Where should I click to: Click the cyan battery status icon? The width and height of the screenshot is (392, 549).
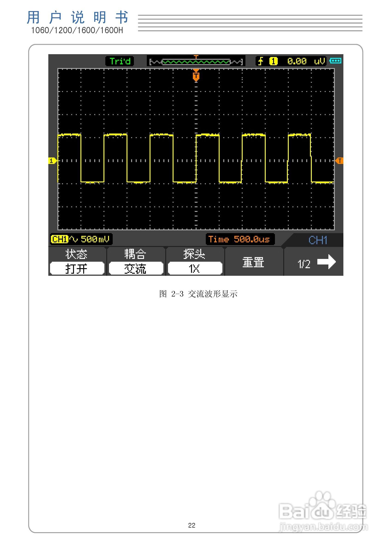(336, 61)
